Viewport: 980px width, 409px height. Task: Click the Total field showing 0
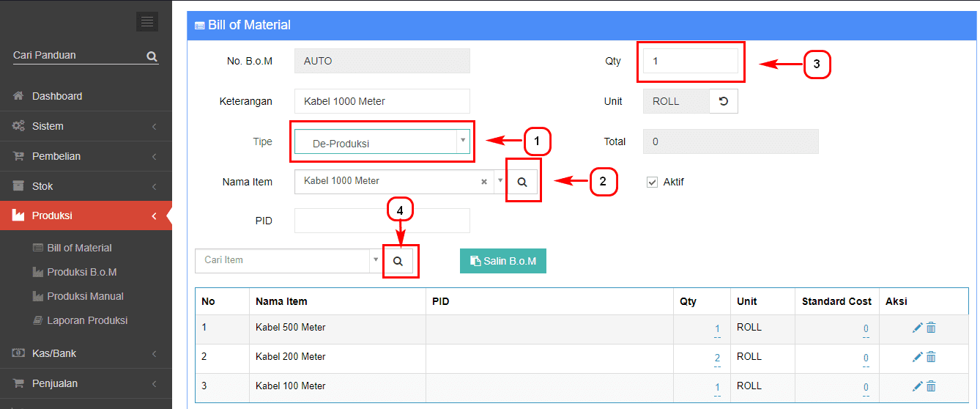(x=730, y=141)
